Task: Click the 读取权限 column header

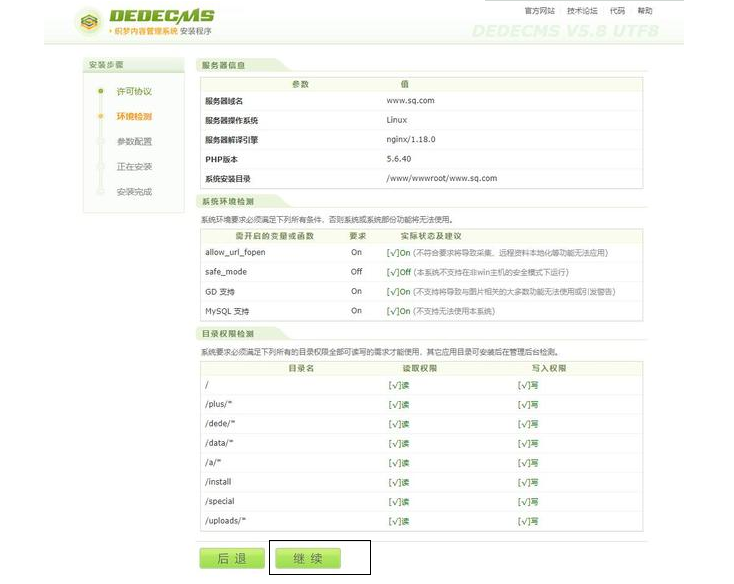Action: [420, 369]
